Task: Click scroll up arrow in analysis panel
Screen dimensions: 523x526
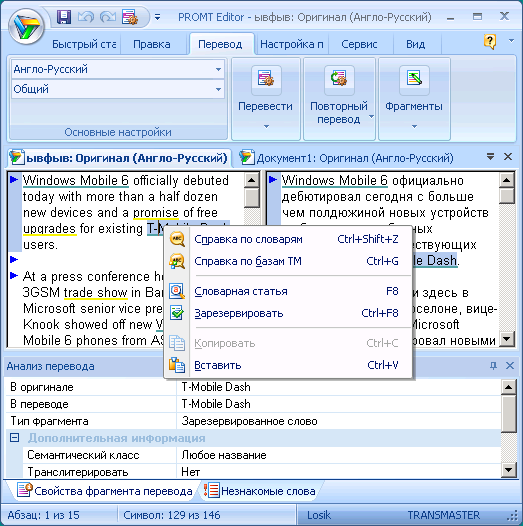Action: (x=508, y=387)
